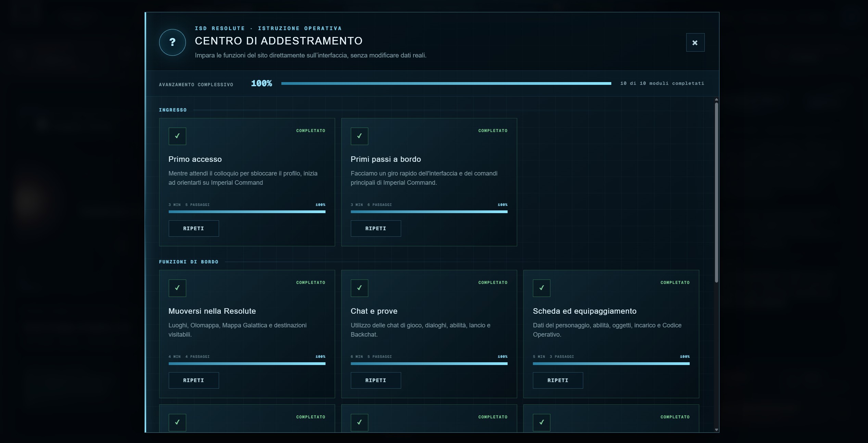Viewport: 868px width, 443px height.
Task: Click 'ISD RESOLUTE · ISTRUZIONE OPERATIVA' header text
Action: coord(268,28)
